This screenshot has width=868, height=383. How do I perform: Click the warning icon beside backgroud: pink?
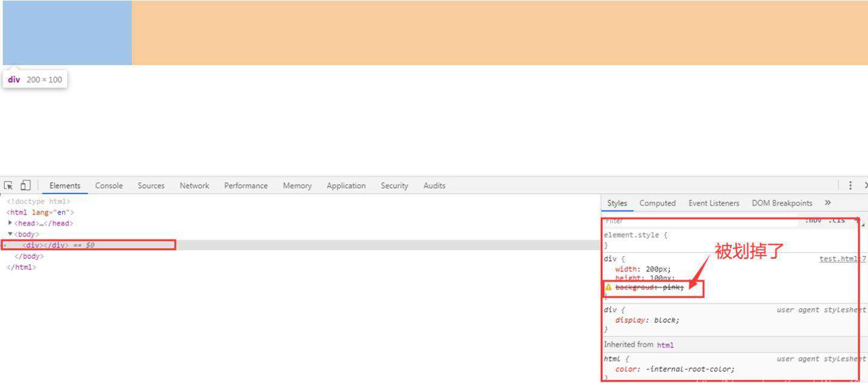[608, 288]
